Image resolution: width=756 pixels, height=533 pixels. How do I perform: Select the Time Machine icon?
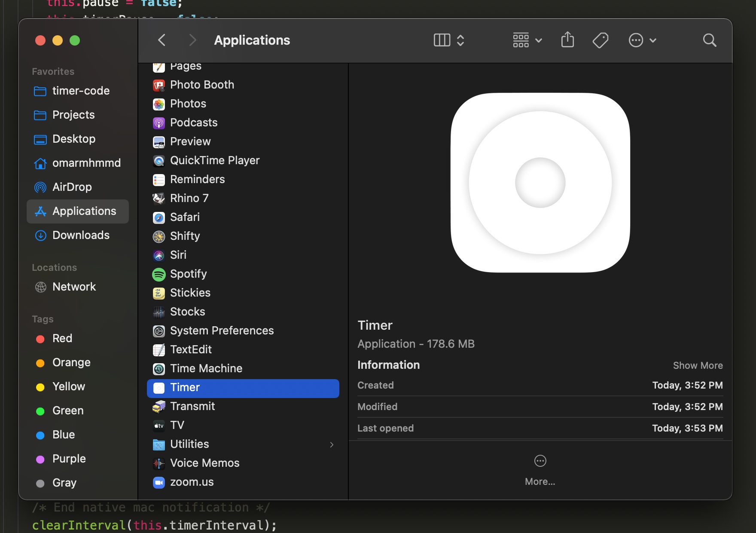pos(159,369)
